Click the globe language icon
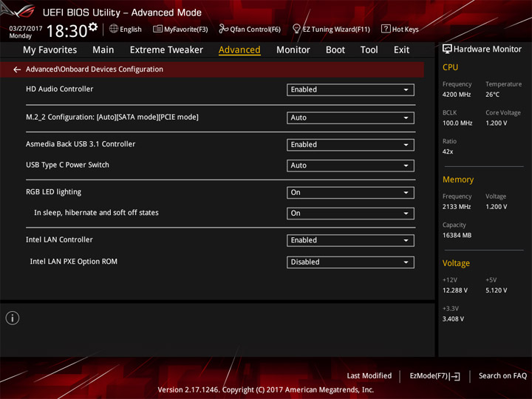Screen dimensions: 532x399 [x=114, y=29]
